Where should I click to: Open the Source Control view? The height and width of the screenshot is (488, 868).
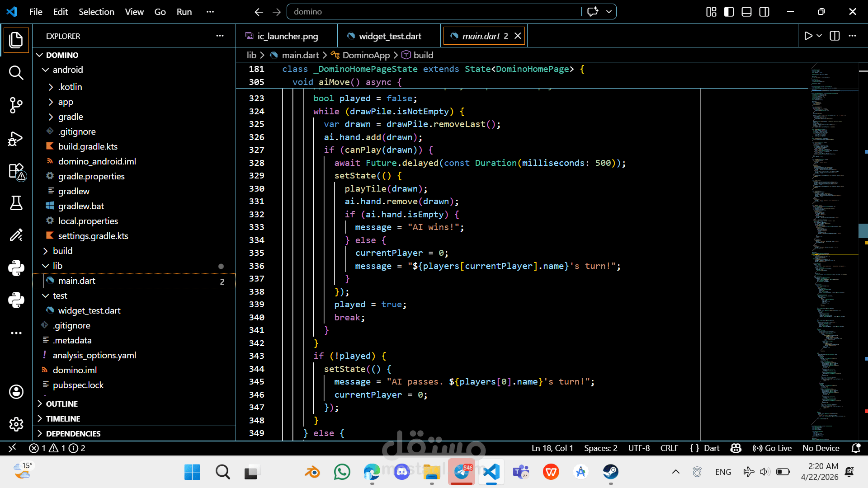click(x=16, y=105)
